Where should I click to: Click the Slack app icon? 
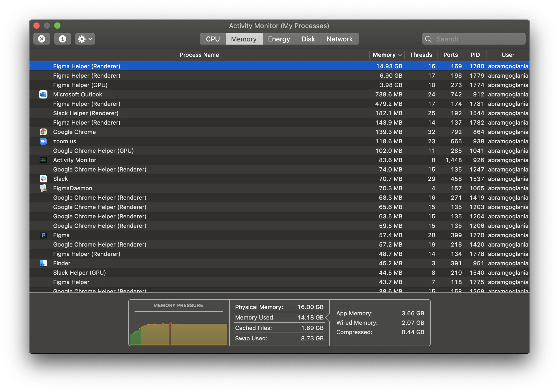[x=43, y=179]
